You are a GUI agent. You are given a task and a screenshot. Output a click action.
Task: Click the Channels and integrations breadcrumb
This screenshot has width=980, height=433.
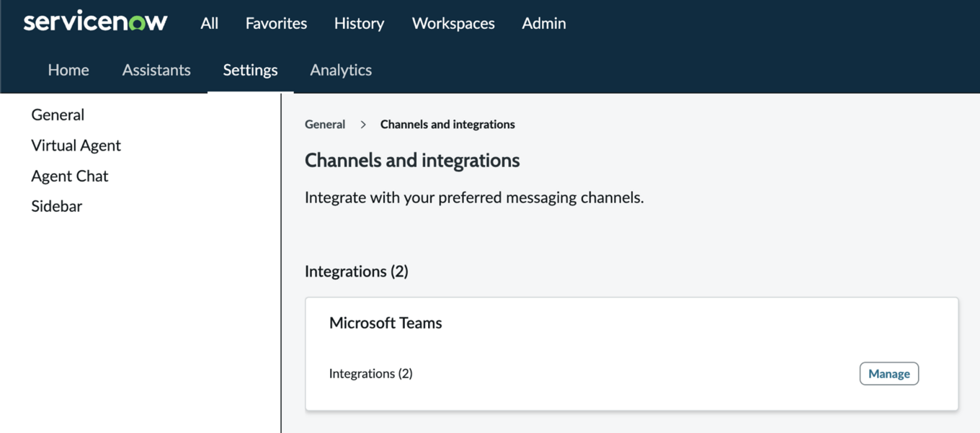(447, 124)
